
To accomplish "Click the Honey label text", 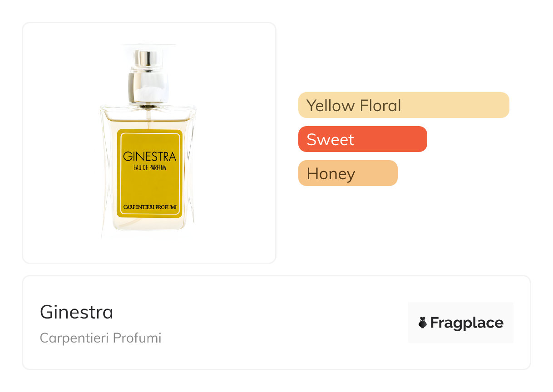I will click(x=331, y=173).
